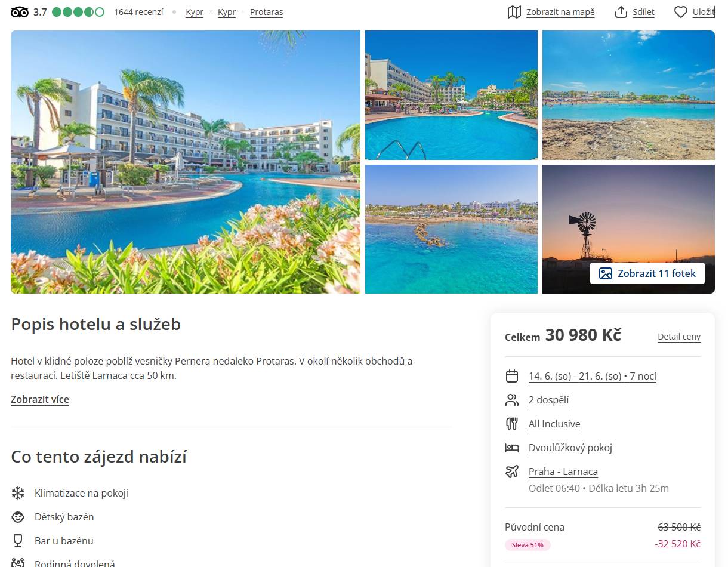Click the bed icon beside Dvoulůžkový pokoj

(x=512, y=448)
